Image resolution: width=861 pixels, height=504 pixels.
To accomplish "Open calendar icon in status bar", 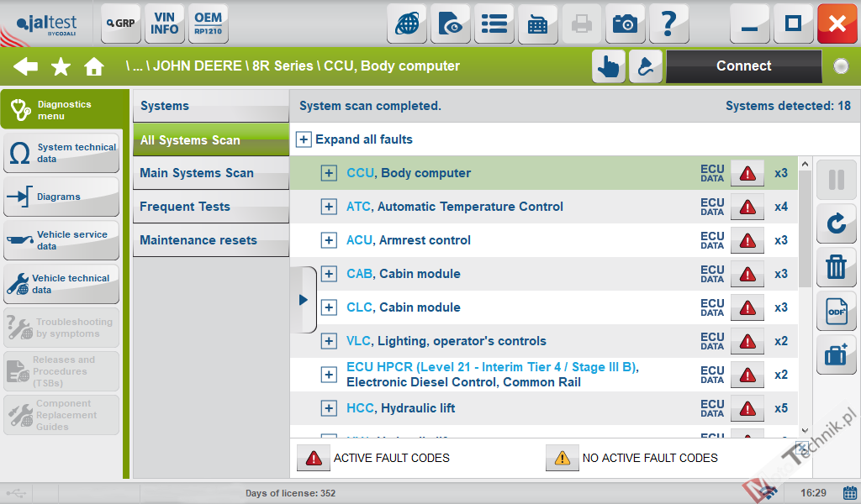I will 849,492.
